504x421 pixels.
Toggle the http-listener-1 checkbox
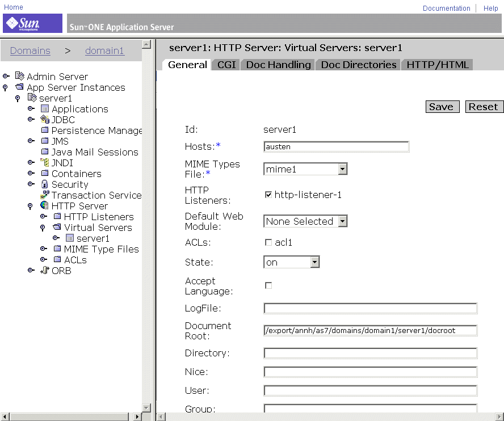[x=268, y=195]
